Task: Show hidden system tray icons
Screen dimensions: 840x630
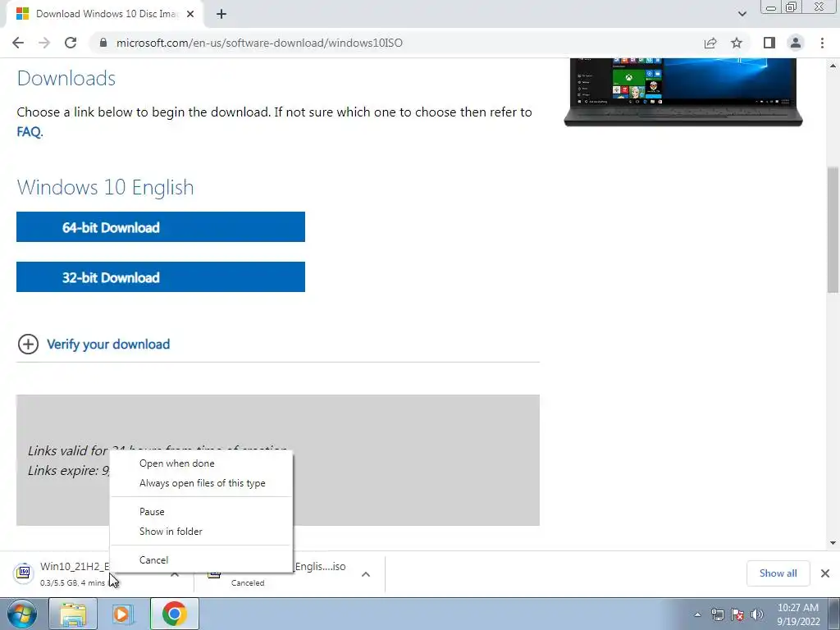Action: pos(697,614)
